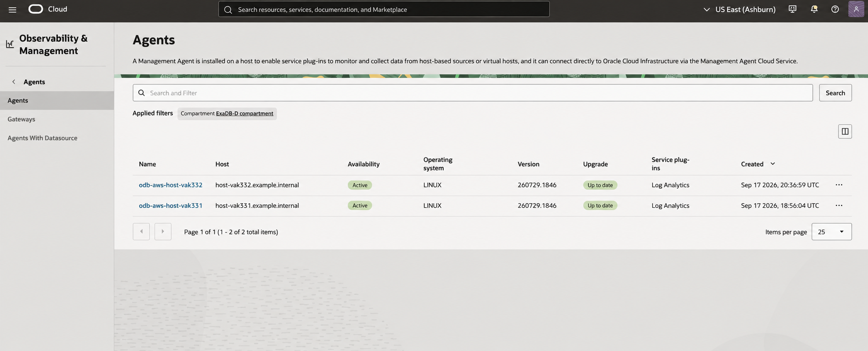Click the Operating system column header
868x351 pixels.
click(438, 164)
